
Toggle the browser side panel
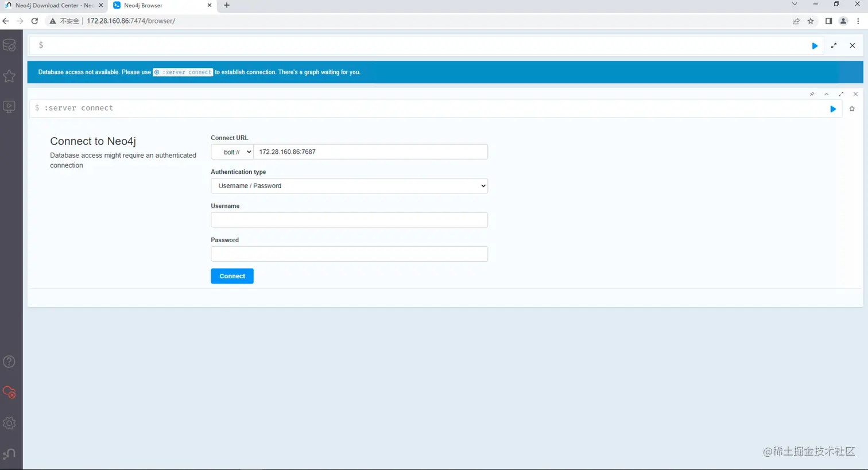coord(828,21)
